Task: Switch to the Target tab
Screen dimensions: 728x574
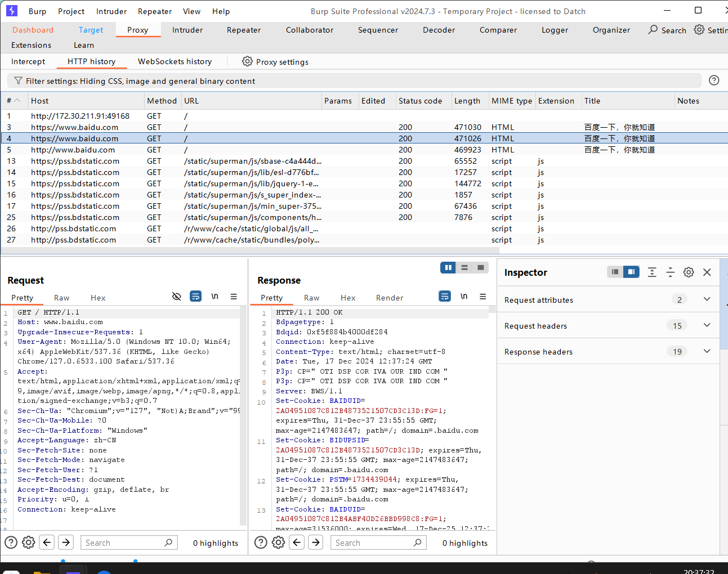Action: click(x=91, y=30)
